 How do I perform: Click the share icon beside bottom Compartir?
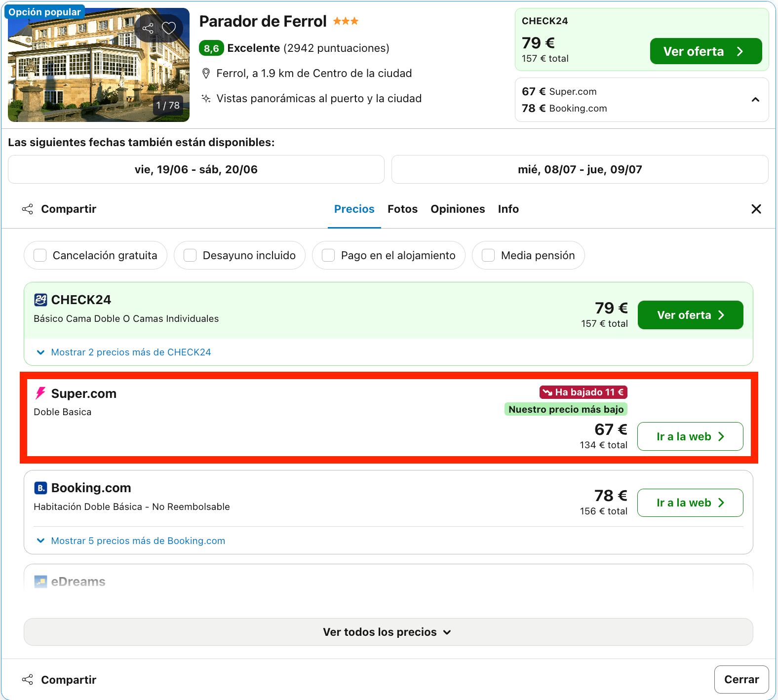coord(28,680)
